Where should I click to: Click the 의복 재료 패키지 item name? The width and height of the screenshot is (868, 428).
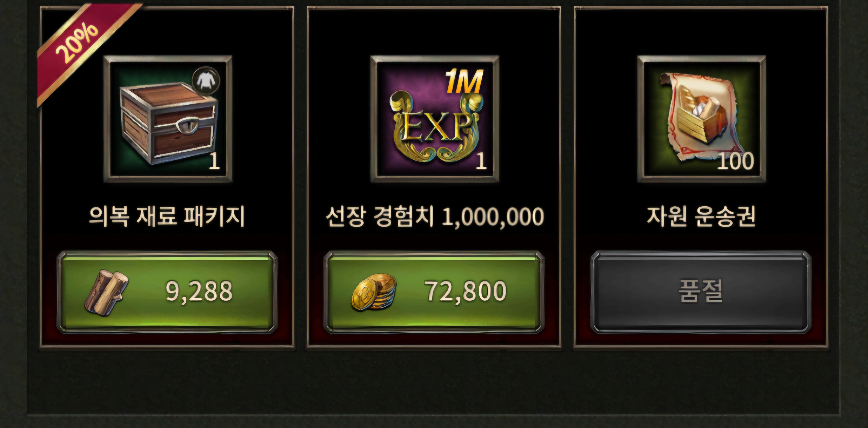[x=167, y=217]
